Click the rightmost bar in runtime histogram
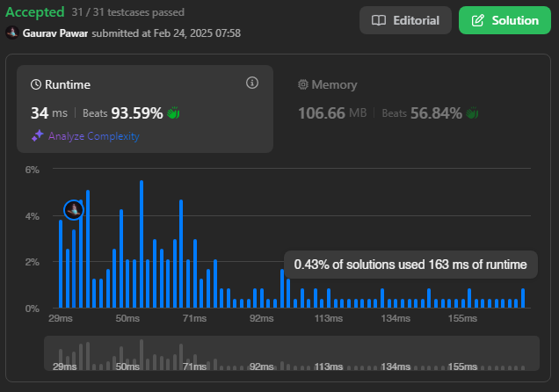 pyautogui.click(x=523, y=298)
